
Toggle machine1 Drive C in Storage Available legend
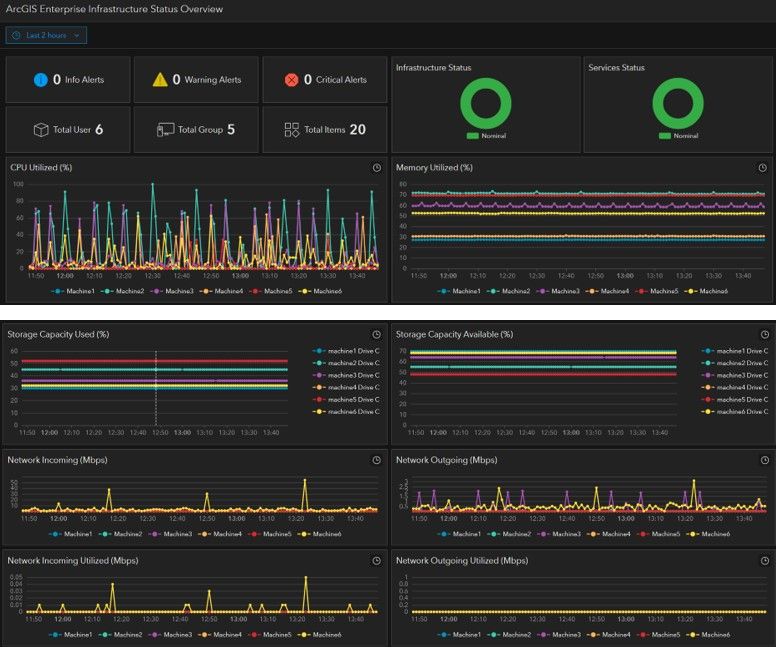click(735, 351)
